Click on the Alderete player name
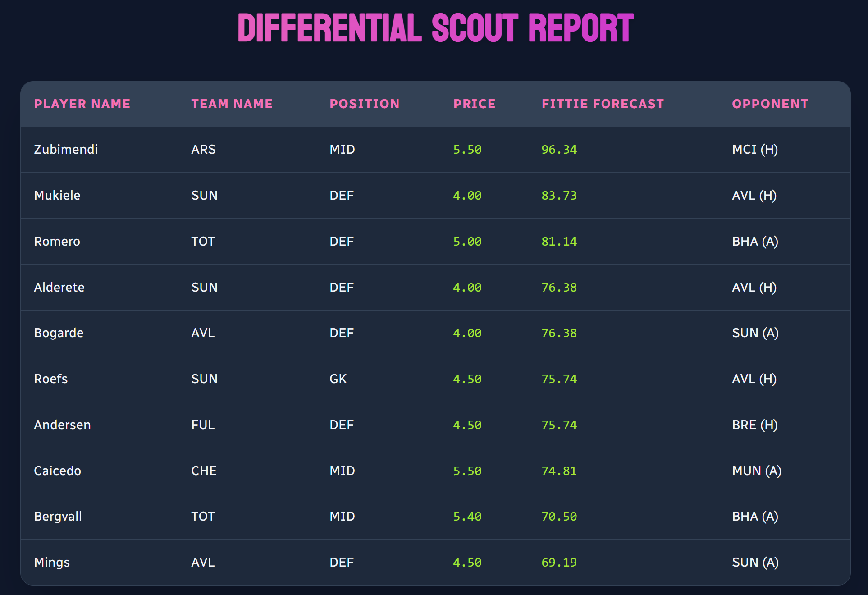This screenshot has width=868, height=595. 59,288
